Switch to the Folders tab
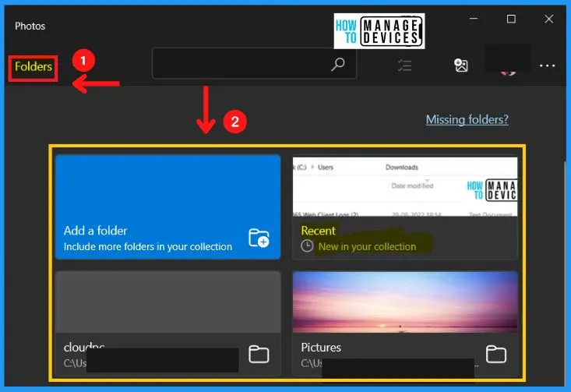The width and height of the screenshot is (571, 392). tap(33, 67)
